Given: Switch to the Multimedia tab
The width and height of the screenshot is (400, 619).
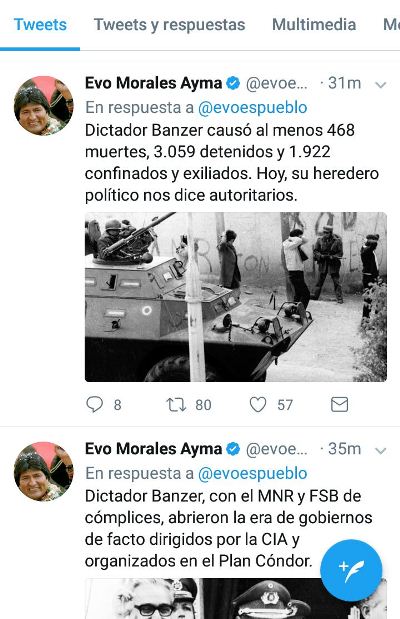Looking at the screenshot, I should point(314,25).
